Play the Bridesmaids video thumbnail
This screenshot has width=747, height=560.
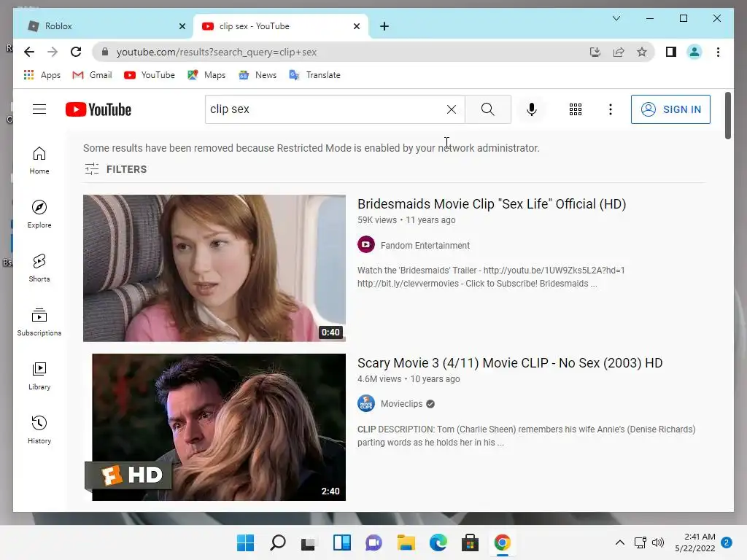pos(214,268)
